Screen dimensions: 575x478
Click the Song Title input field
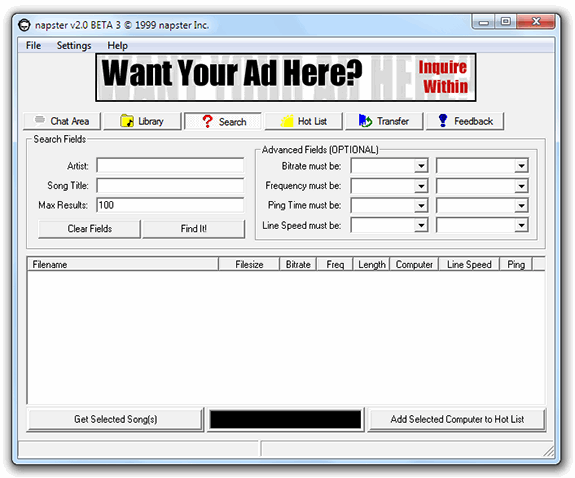pos(170,185)
